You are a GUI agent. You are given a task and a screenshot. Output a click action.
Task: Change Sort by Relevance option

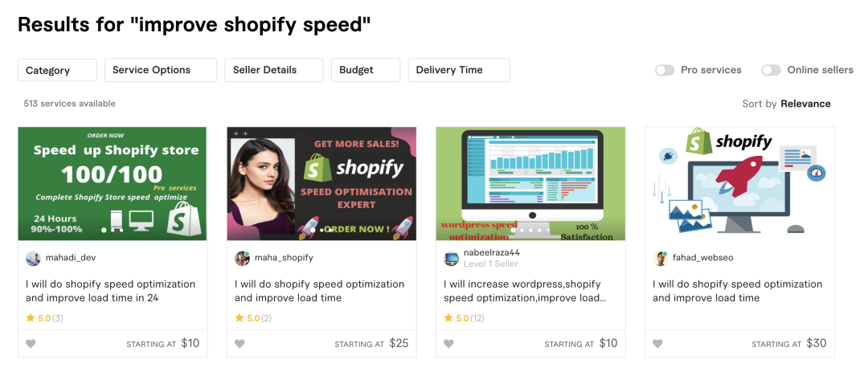click(805, 104)
